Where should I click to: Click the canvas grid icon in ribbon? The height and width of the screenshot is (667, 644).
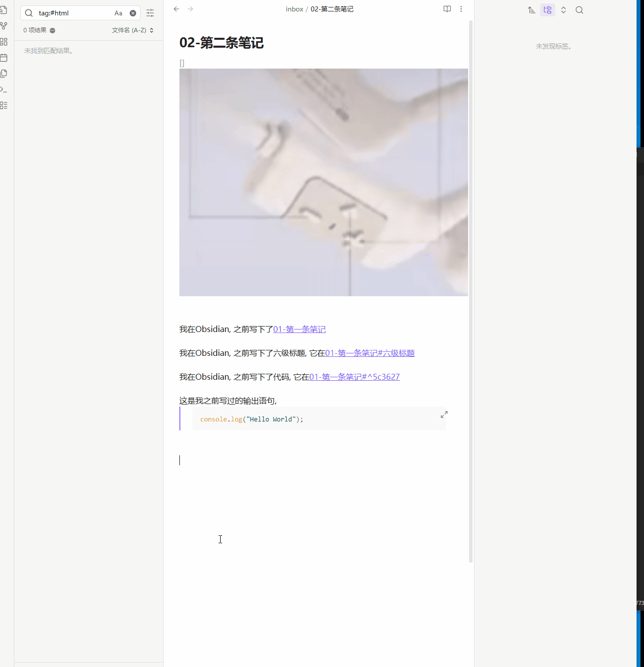pyautogui.click(x=3, y=42)
